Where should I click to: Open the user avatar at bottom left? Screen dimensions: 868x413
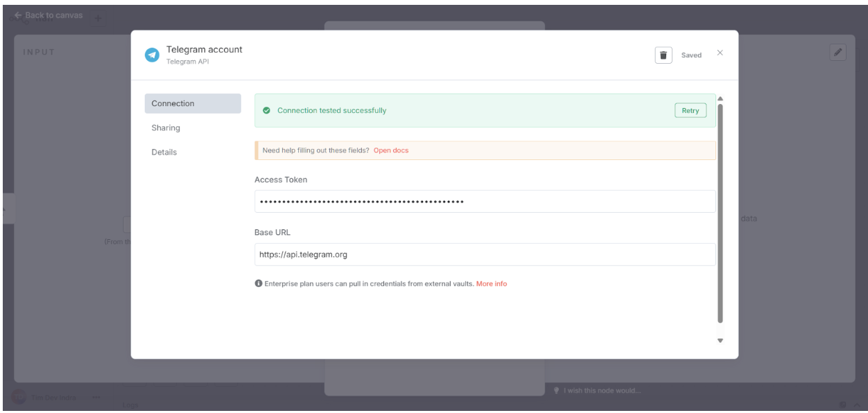[19, 398]
